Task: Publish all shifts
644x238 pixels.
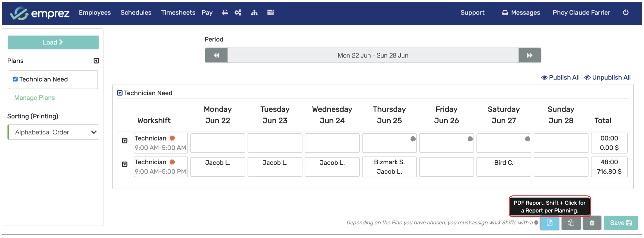Action: pyautogui.click(x=560, y=78)
